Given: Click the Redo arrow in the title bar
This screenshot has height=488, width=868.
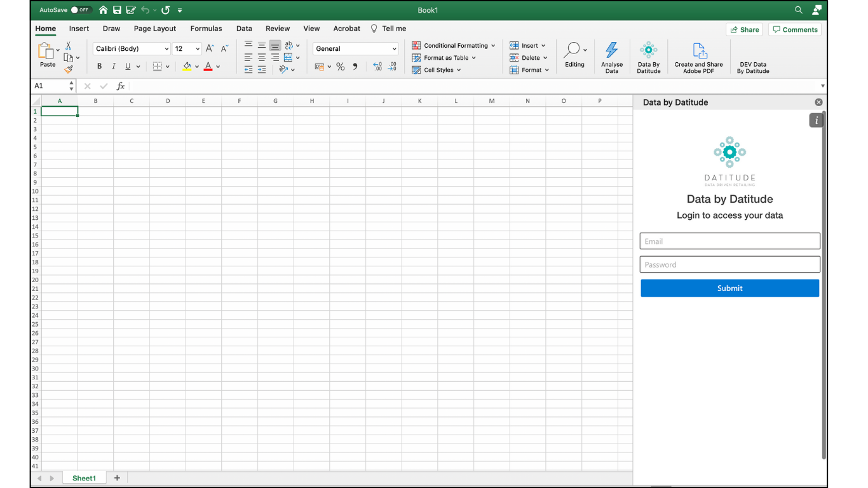Looking at the screenshot, I should (x=166, y=10).
